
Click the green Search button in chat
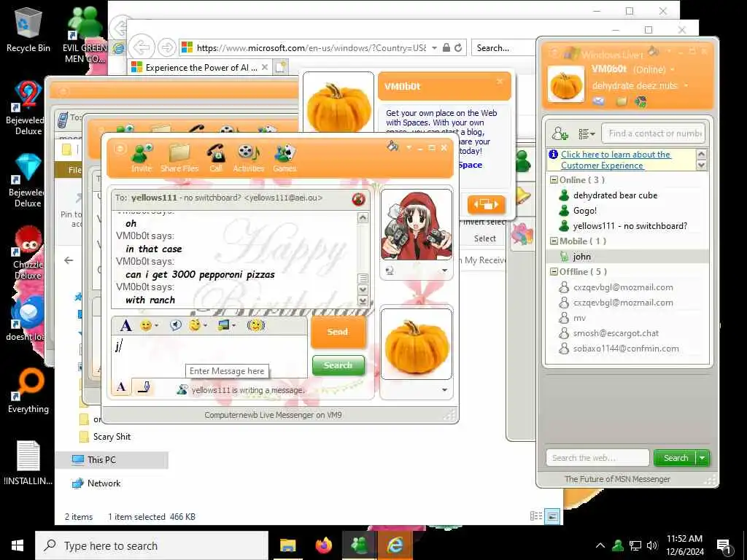(338, 365)
